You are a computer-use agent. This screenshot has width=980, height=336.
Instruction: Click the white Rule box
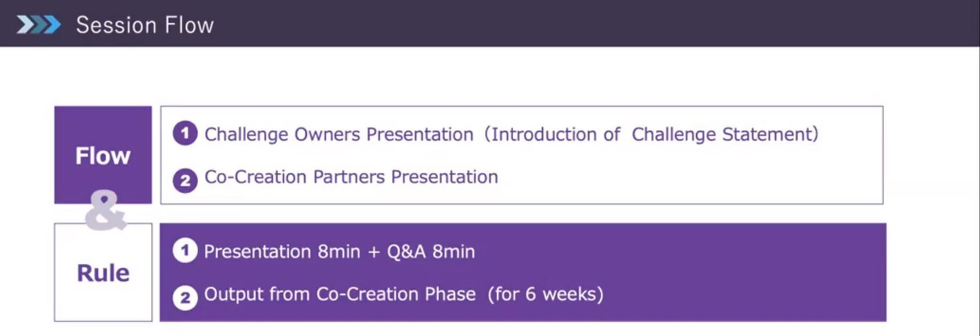(x=103, y=273)
